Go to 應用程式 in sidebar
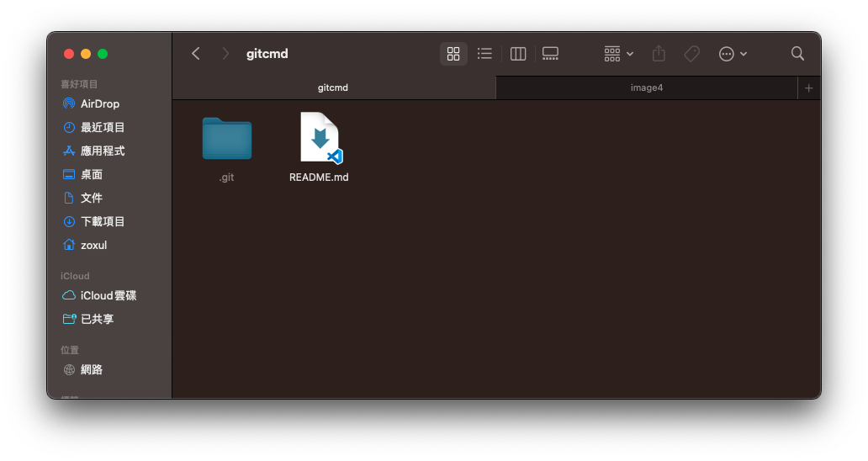This screenshot has height=461, width=868. coord(102,151)
